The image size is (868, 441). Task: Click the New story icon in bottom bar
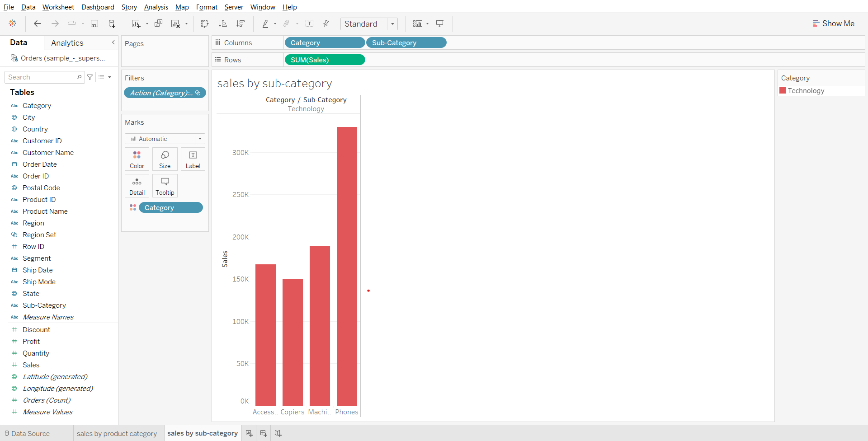click(278, 433)
